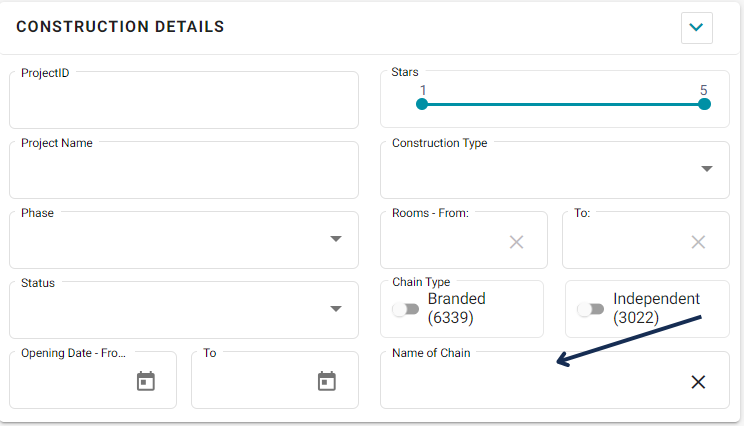Open calendar picker for Opening Date To

pos(326,381)
